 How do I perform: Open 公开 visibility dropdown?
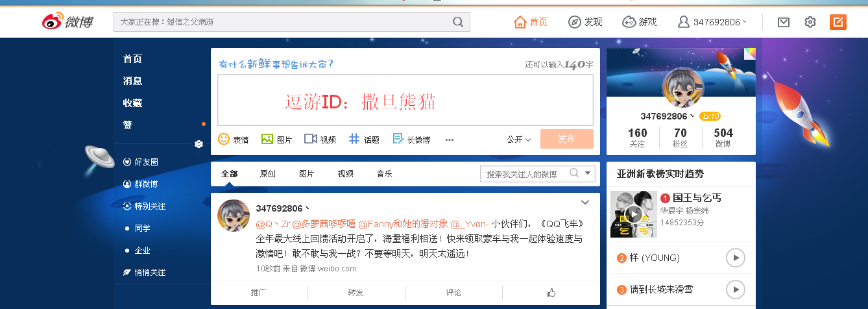click(519, 140)
